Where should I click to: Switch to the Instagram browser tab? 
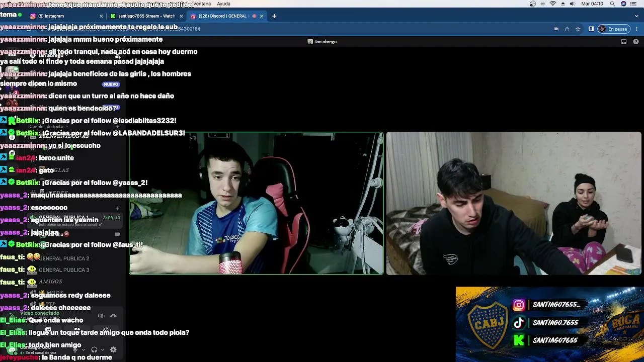(x=66, y=16)
